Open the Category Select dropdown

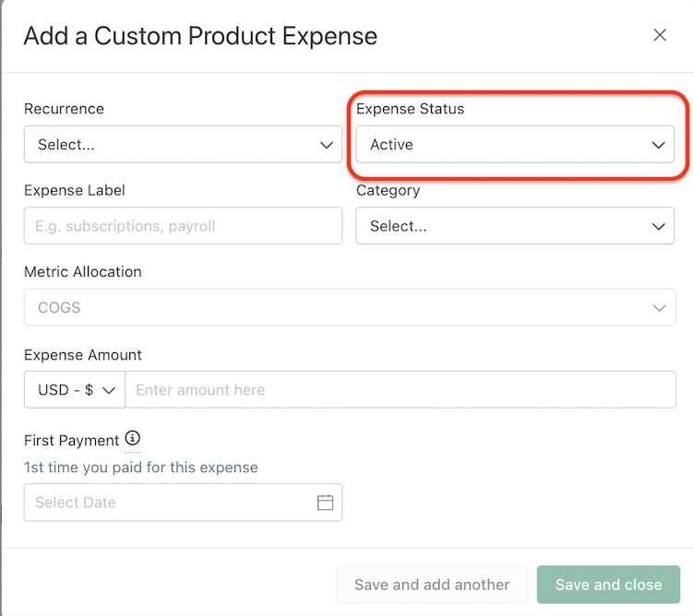(515, 226)
